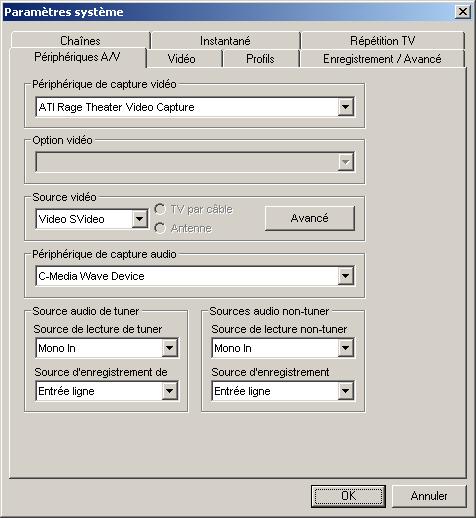This screenshot has width=476, height=518.
Task: Open non-tuner playback source Mono In dropdown
Action: 345,348
